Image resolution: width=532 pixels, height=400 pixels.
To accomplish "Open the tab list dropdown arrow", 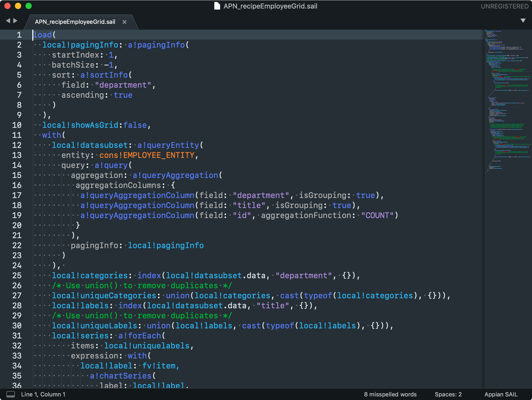I will [x=523, y=21].
